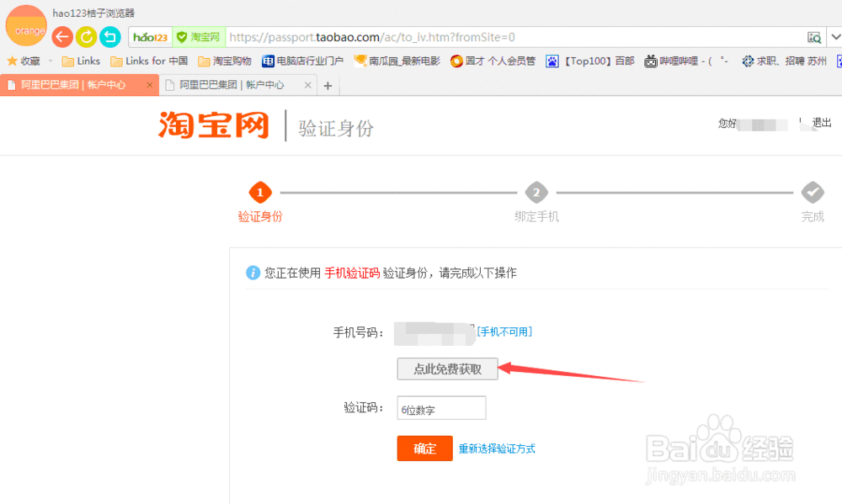842x504 pixels.
Task: Click the green 淘宝网 security shield badge
Action: [x=199, y=37]
